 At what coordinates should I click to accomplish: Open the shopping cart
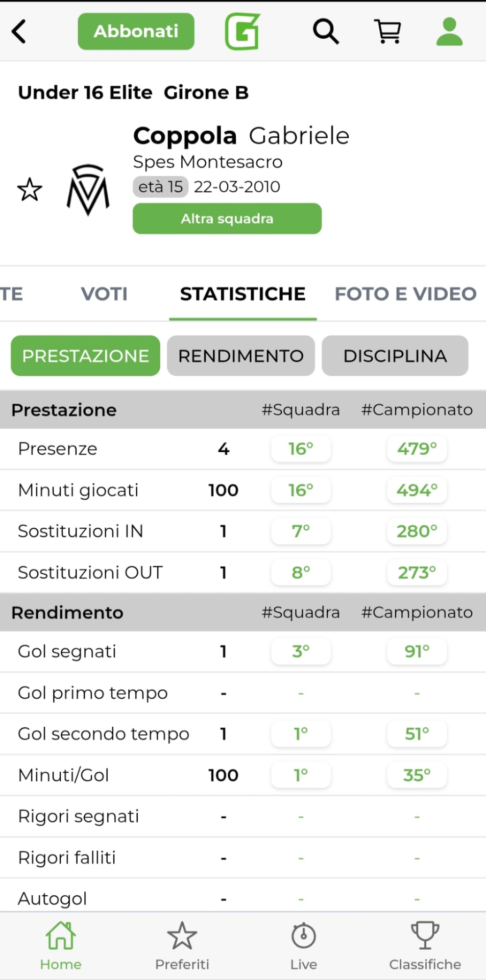pos(388,32)
